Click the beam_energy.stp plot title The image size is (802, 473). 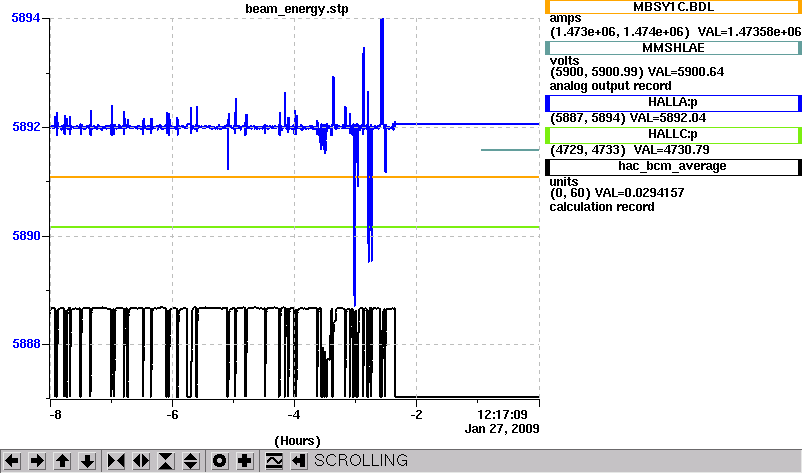[x=297, y=9]
